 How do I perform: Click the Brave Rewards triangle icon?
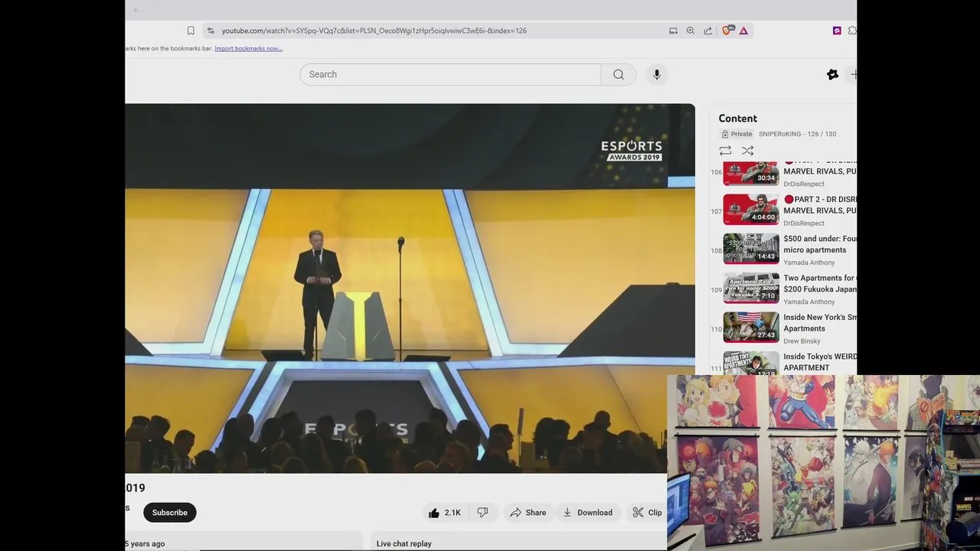(743, 31)
